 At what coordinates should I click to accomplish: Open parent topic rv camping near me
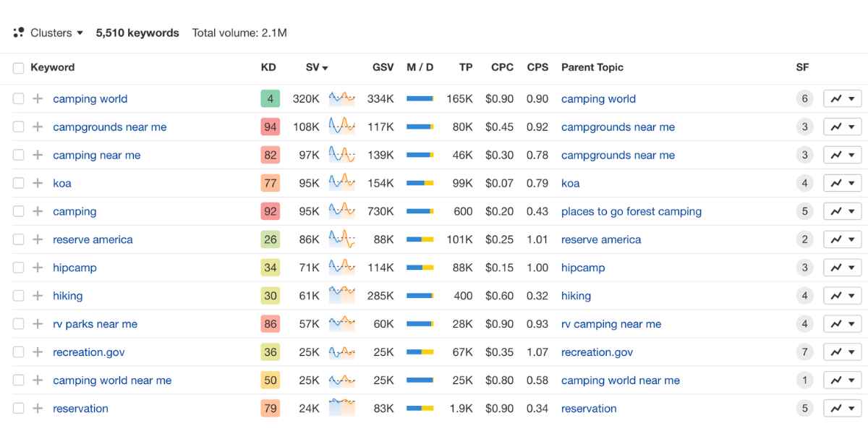pyautogui.click(x=611, y=325)
